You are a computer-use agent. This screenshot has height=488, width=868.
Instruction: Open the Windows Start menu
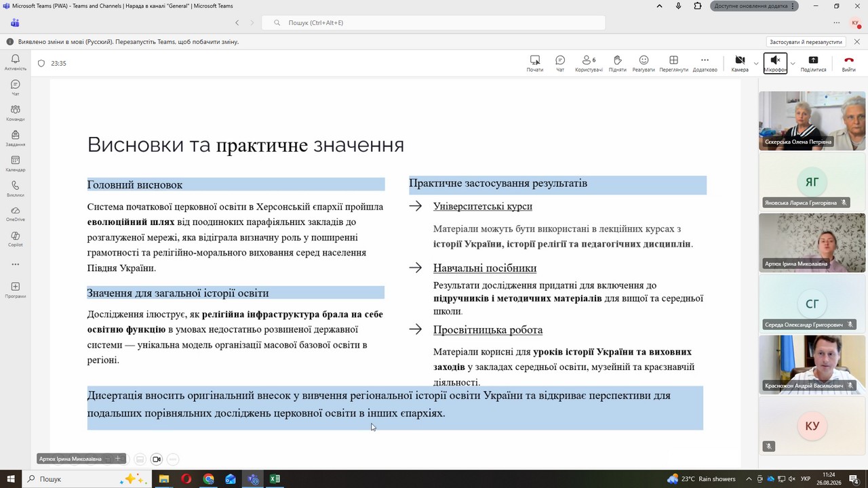12,479
